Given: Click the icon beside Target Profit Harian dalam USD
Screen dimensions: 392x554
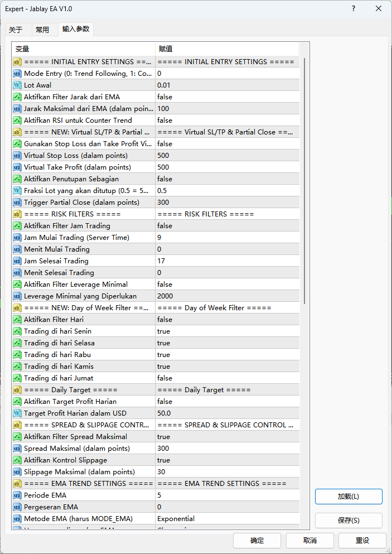Looking at the screenshot, I should click(17, 413).
